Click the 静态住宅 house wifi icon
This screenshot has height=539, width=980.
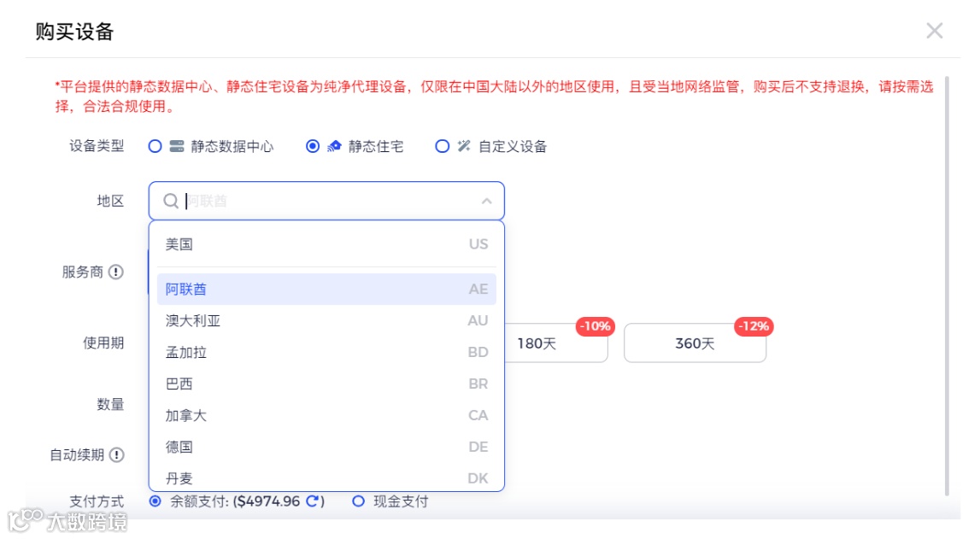tap(333, 146)
